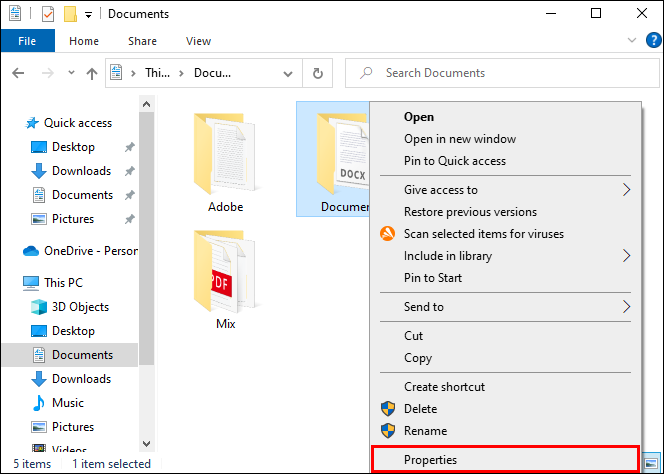Viewport: 664px width, 474px height.
Task: Open the File ribbon tab
Action: pyautogui.click(x=27, y=41)
